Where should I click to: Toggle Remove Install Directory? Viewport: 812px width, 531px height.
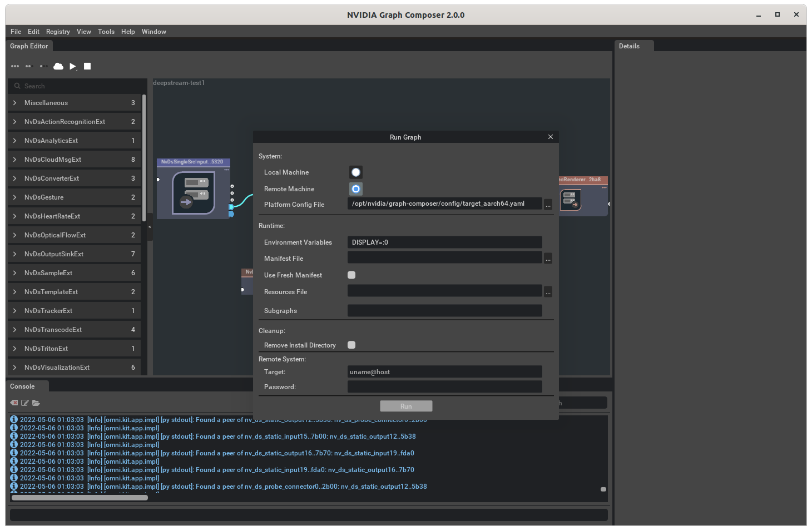[x=351, y=345]
